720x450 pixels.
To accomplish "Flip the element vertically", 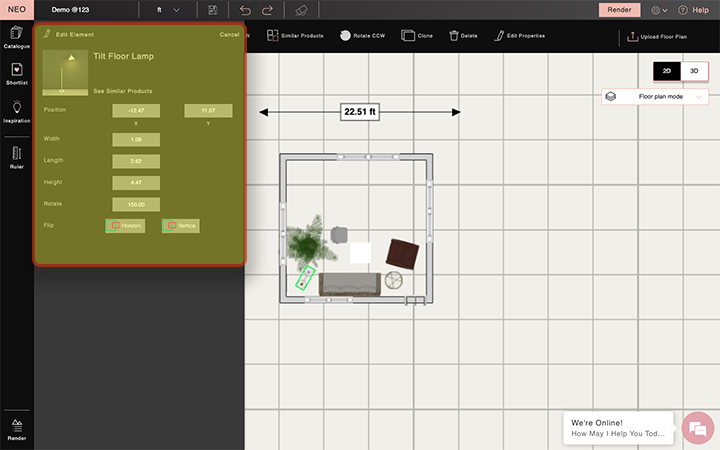I will pos(180,225).
